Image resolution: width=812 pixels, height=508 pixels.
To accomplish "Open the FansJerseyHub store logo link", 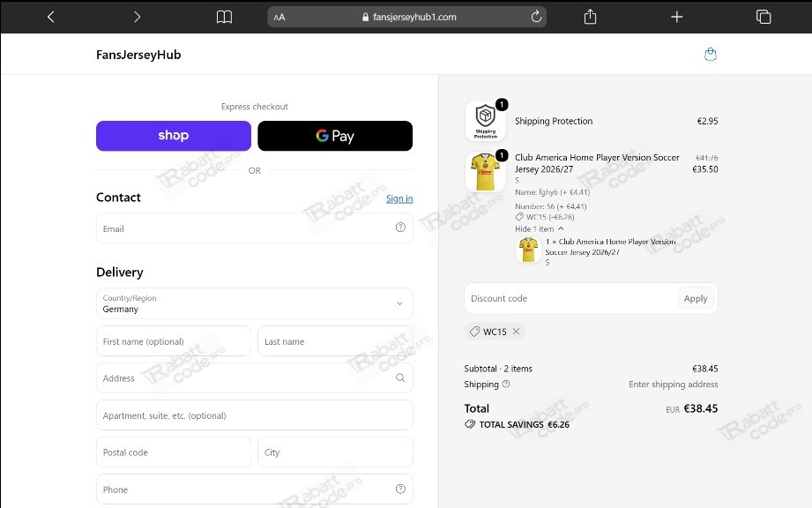I will click(x=138, y=55).
